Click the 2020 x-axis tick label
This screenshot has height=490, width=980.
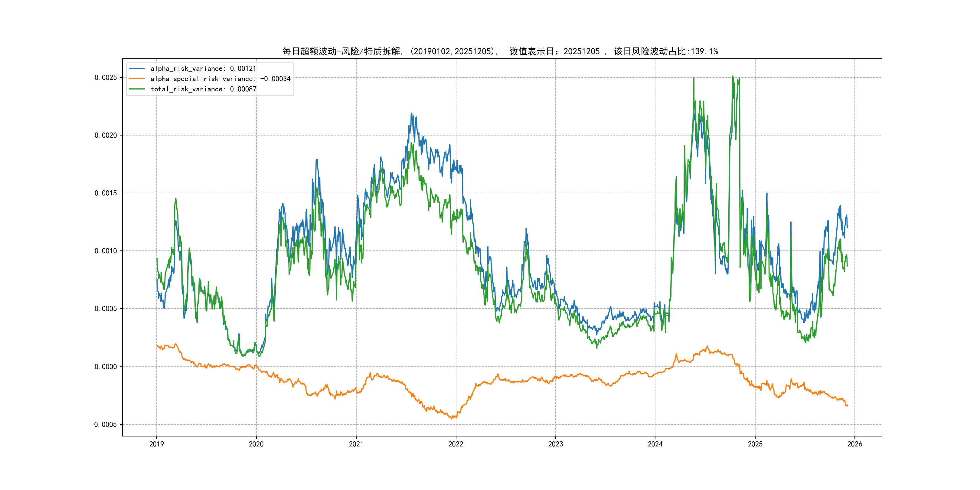(256, 444)
